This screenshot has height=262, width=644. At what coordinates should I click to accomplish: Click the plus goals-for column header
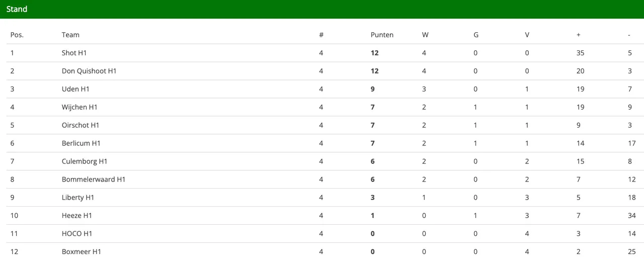click(579, 35)
